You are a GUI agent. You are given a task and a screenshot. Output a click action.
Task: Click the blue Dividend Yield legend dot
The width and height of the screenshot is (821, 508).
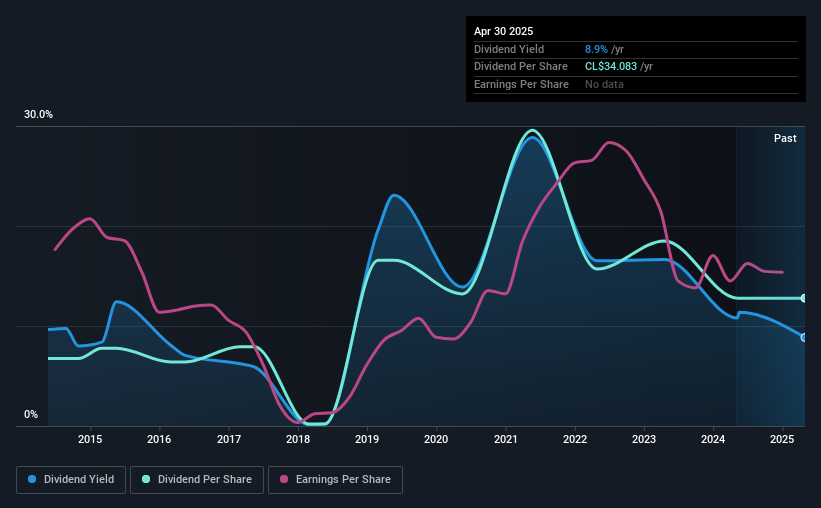[x=32, y=479]
